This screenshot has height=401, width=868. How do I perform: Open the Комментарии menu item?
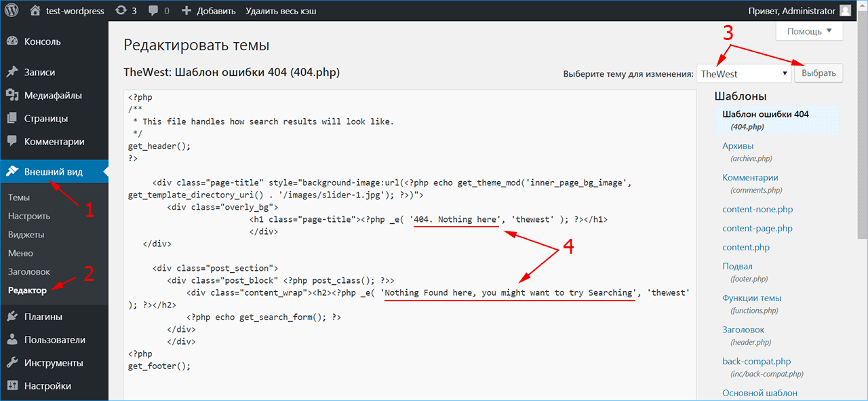tap(54, 142)
